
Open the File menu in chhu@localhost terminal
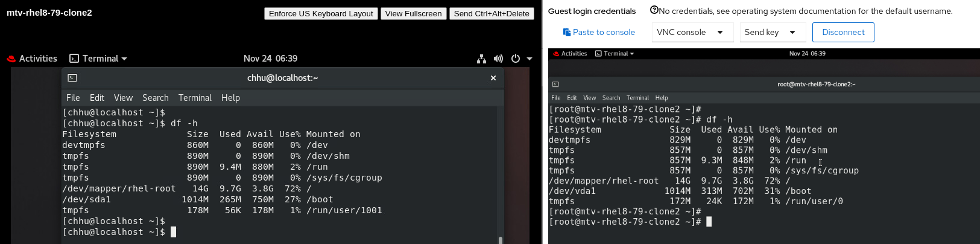coord(73,98)
